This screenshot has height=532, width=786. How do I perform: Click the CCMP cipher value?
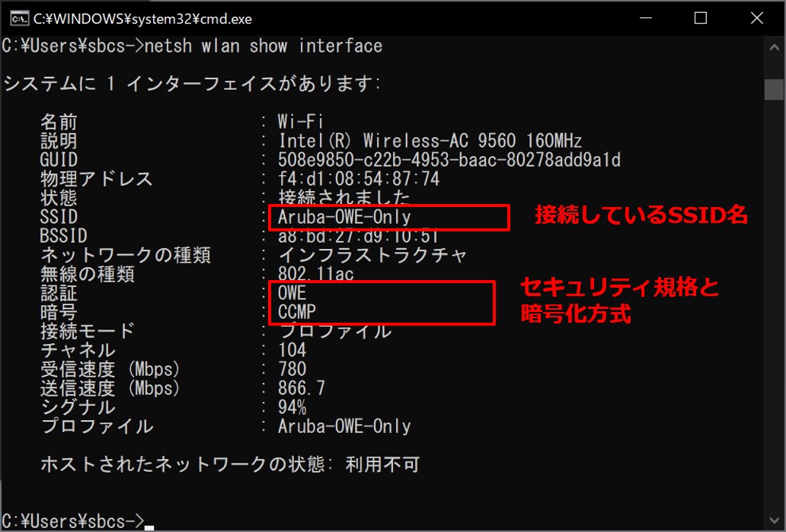(297, 312)
